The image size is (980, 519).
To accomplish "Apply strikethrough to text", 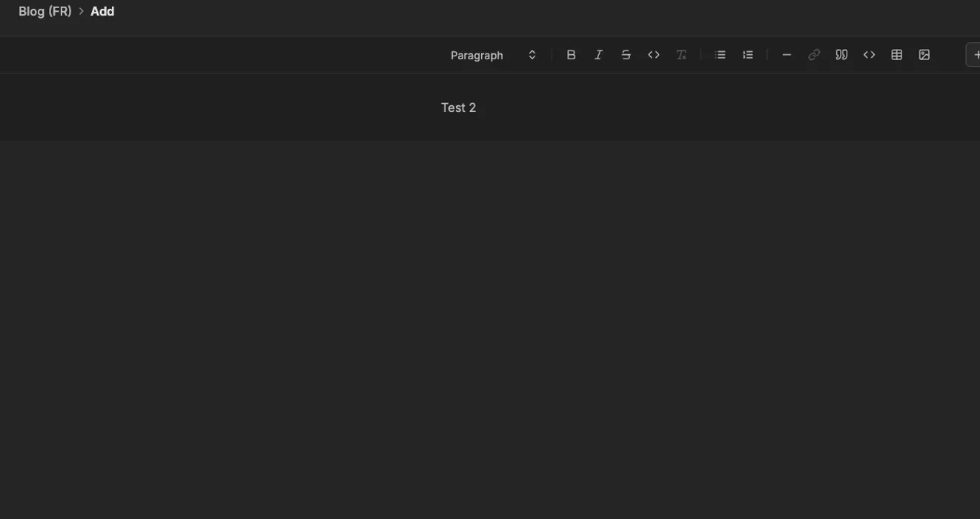I will [626, 55].
